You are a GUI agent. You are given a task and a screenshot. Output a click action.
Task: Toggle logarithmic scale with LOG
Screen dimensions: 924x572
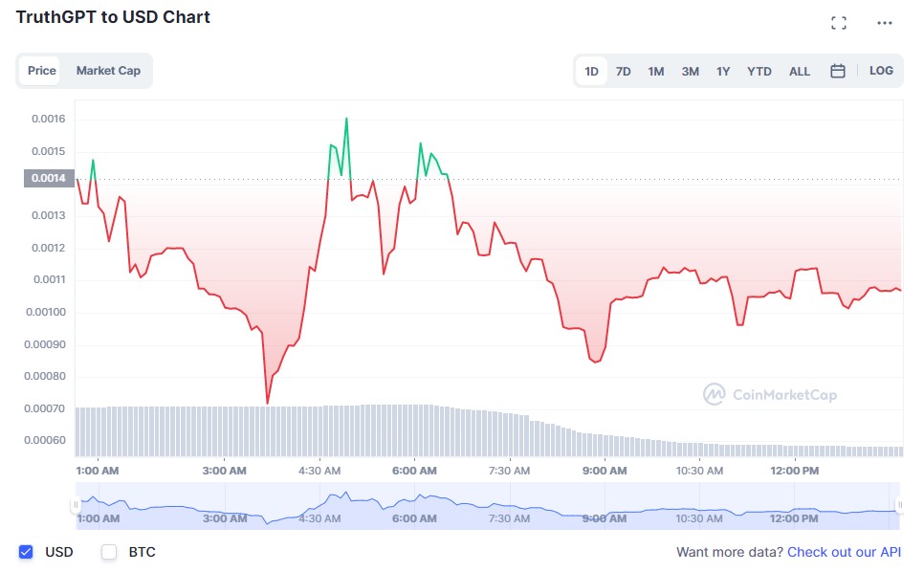point(880,70)
